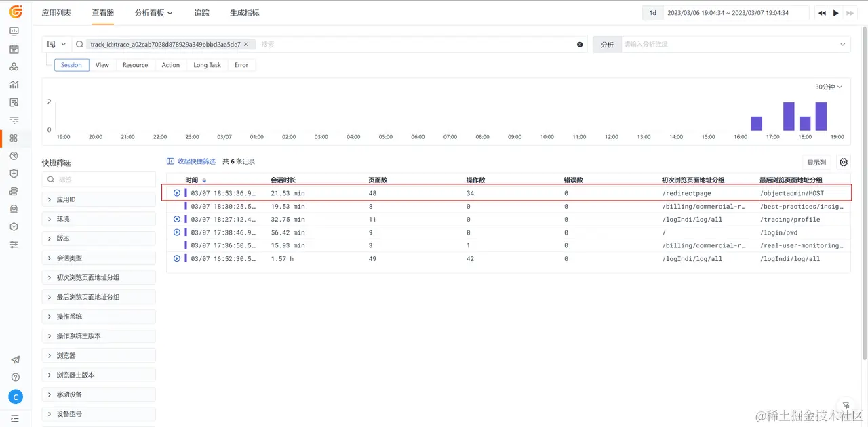This screenshot has height=427, width=868.
Task: Click the floating filter icon at bottom right
Action: click(x=846, y=405)
